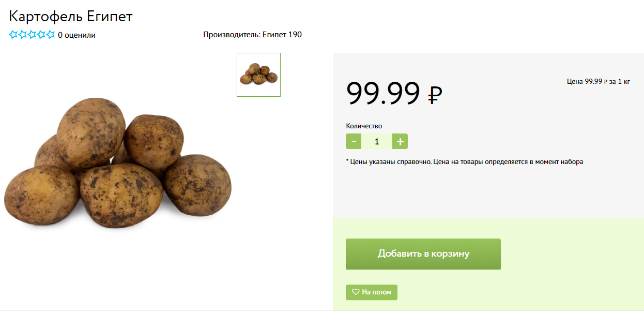
Task: Select the small potato thumbnail image
Action: (x=258, y=75)
